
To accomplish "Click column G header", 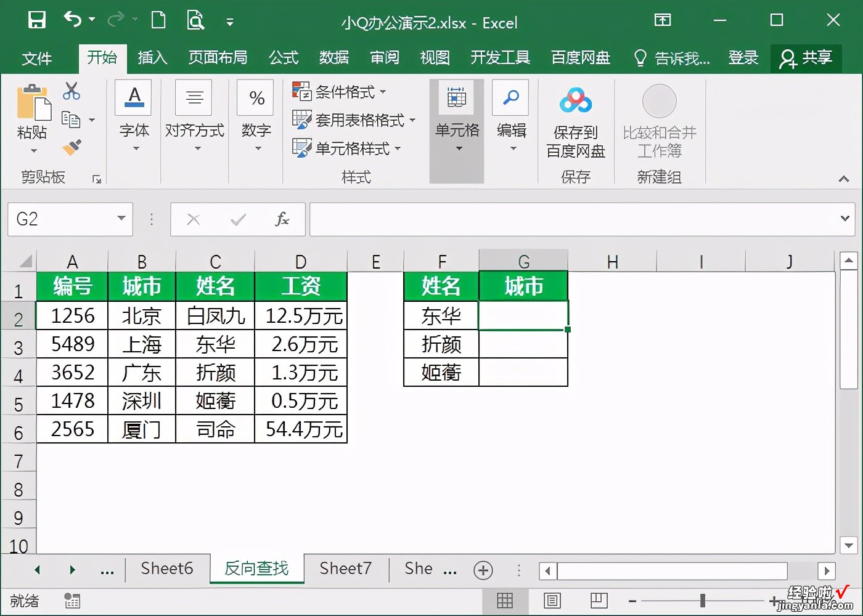I will (523, 262).
